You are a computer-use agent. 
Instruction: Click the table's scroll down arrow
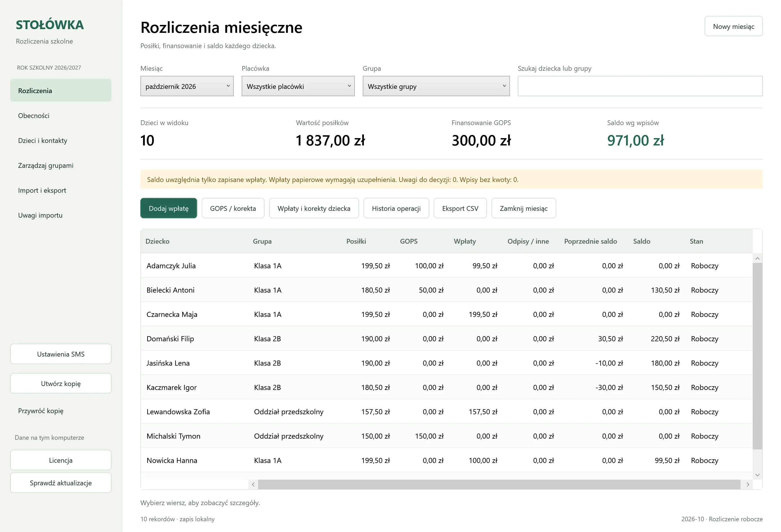pyautogui.click(x=758, y=475)
